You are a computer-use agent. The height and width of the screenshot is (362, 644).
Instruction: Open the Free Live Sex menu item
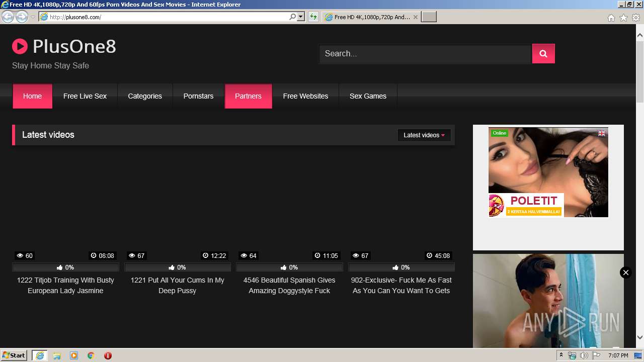click(x=85, y=96)
